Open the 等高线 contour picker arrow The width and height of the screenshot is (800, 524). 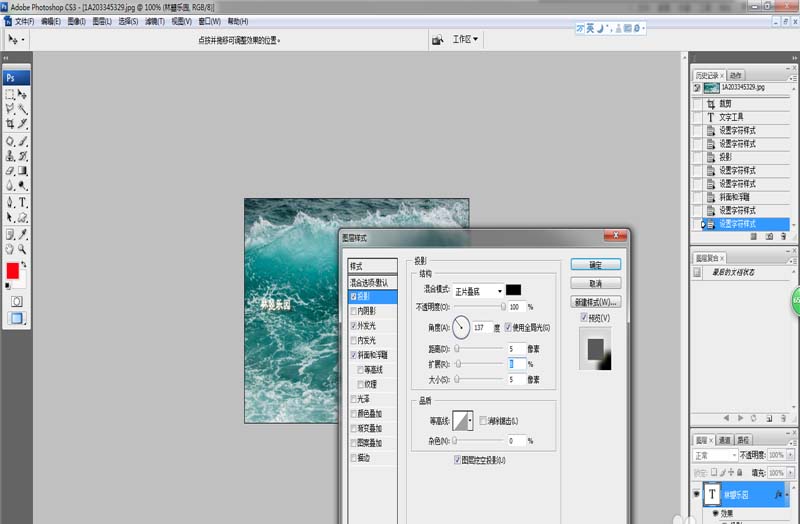point(470,421)
